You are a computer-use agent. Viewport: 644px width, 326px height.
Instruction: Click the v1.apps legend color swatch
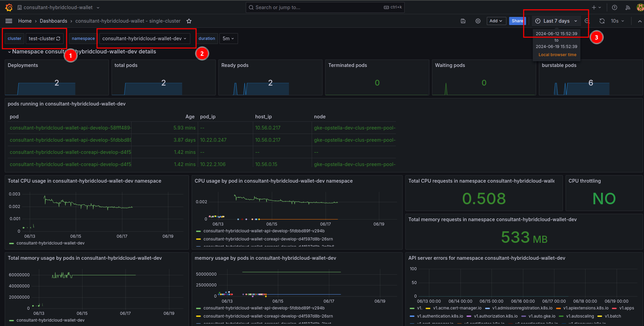[x=614, y=308]
